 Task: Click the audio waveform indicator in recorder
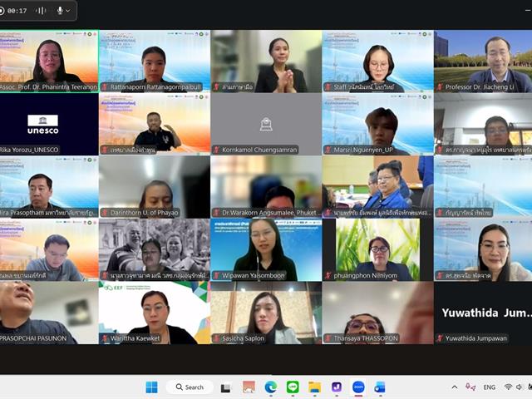[40, 11]
